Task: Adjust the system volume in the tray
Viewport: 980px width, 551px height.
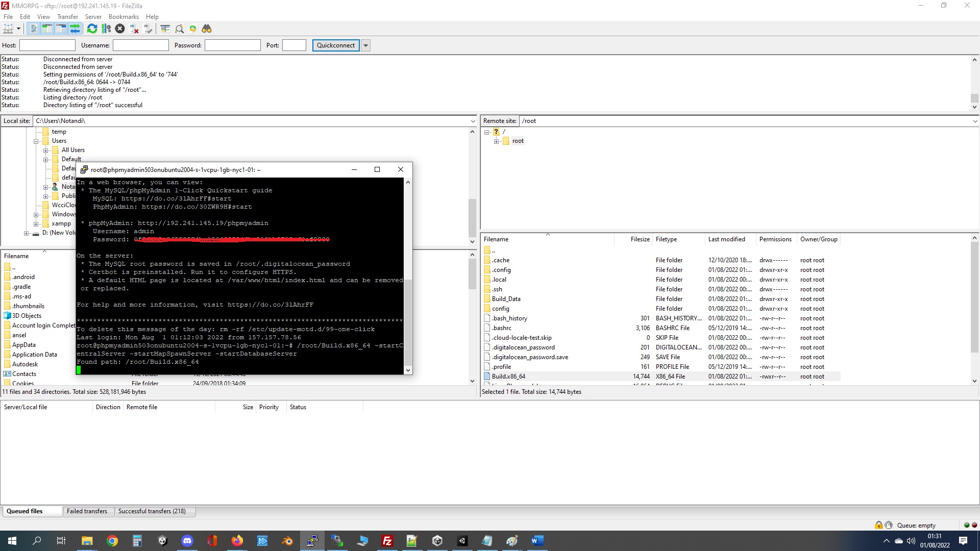Action: coord(912,542)
